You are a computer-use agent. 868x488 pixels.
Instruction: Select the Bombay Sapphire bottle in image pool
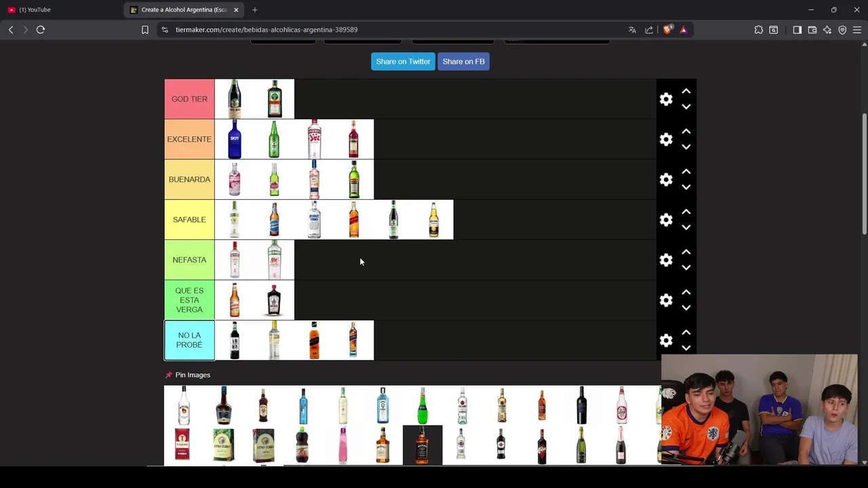point(382,405)
